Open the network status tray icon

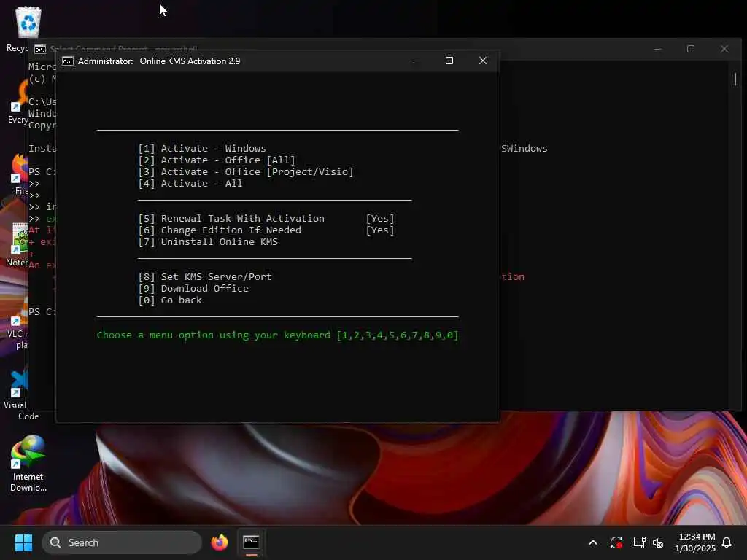(639, 542)
